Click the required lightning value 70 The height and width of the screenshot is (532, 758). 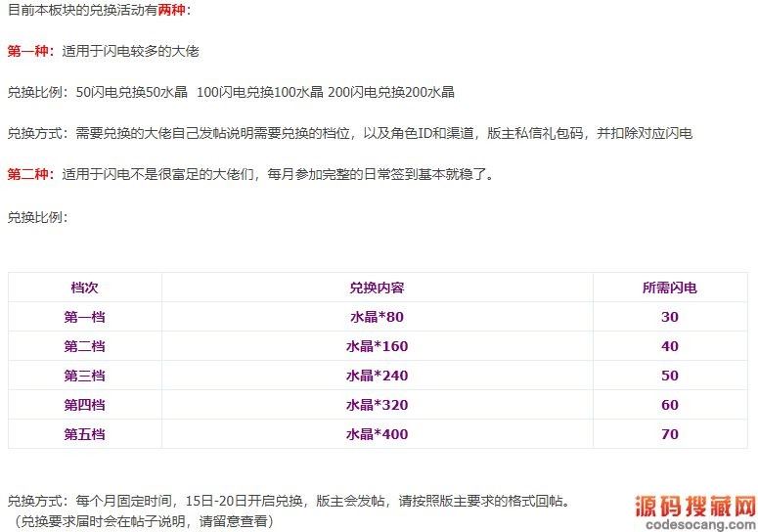click(x=669, y=434)
